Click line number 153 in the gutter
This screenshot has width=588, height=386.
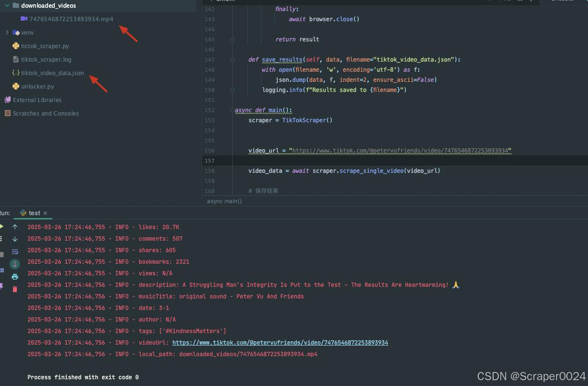click(x=209, y=120)
